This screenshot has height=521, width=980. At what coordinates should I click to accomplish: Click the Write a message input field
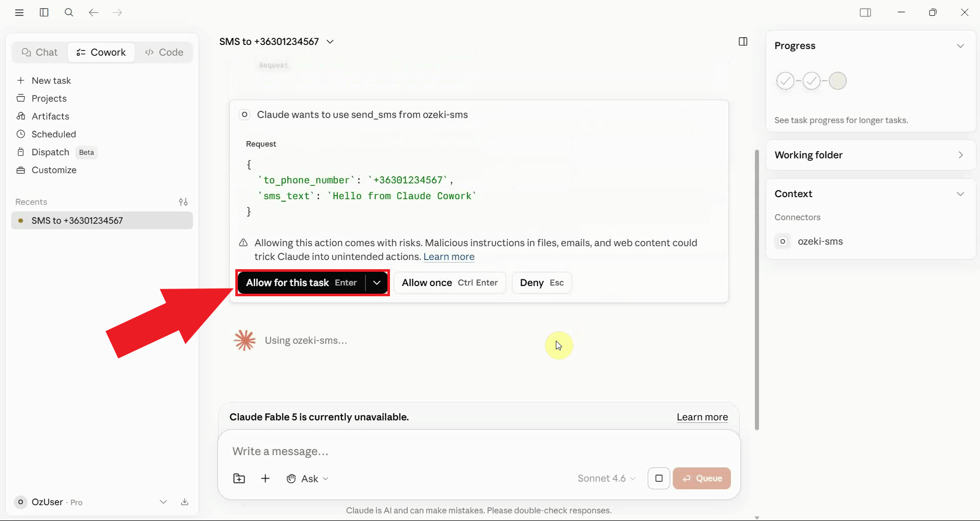click(479, 452)
